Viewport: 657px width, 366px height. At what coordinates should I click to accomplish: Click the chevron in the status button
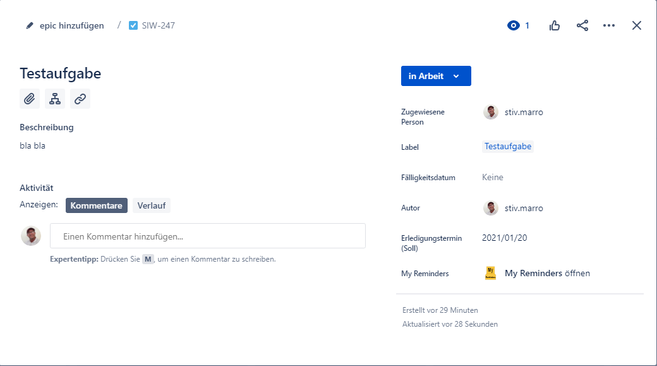coord(456,76)
